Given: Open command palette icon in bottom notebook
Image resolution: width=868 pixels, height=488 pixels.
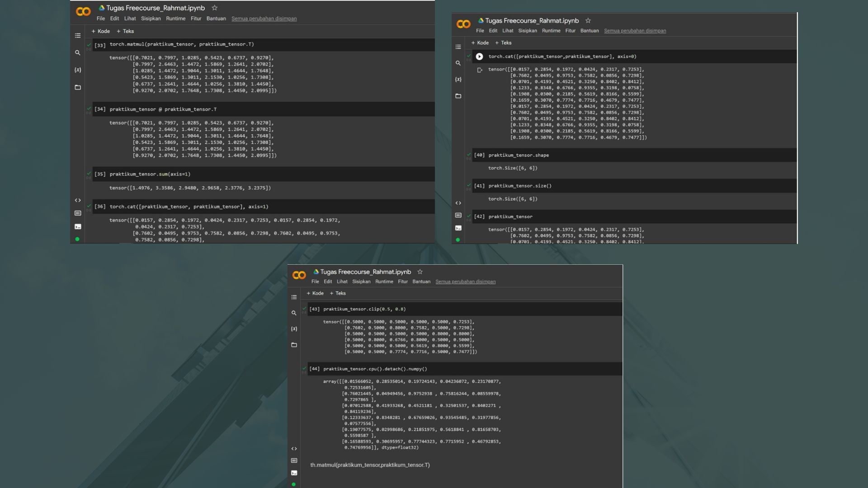Looking at the screenshot, I should coord(294,460).
